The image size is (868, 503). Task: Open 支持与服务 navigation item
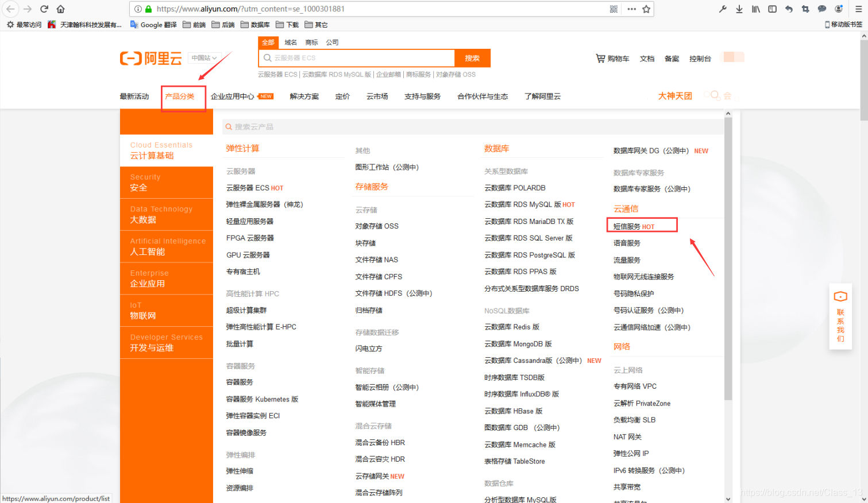422,96
